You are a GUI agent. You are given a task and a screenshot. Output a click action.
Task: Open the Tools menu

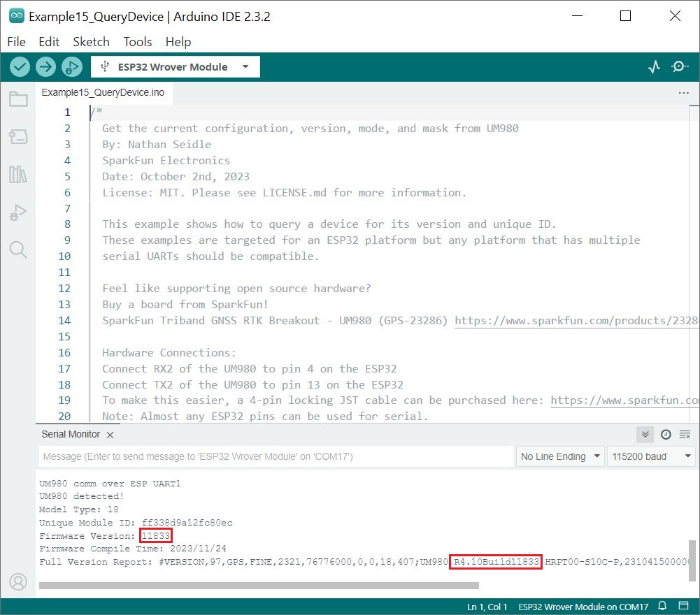click(x=138, y=42)
